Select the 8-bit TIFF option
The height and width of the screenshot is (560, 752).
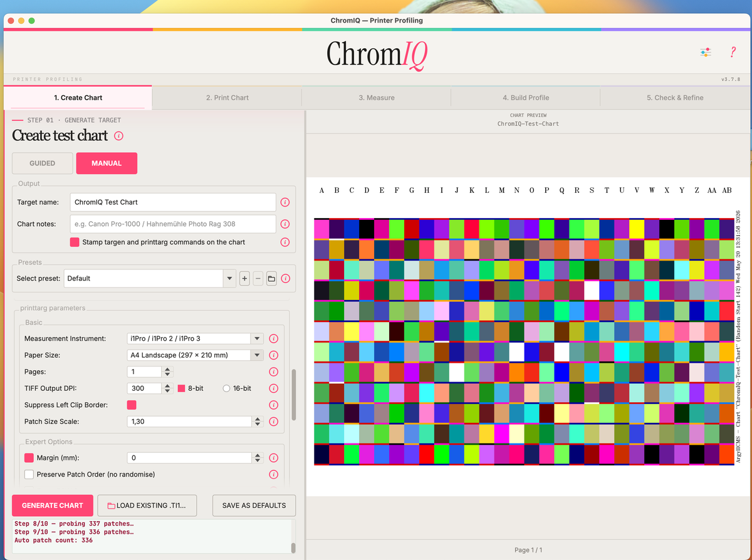(181, 388)
